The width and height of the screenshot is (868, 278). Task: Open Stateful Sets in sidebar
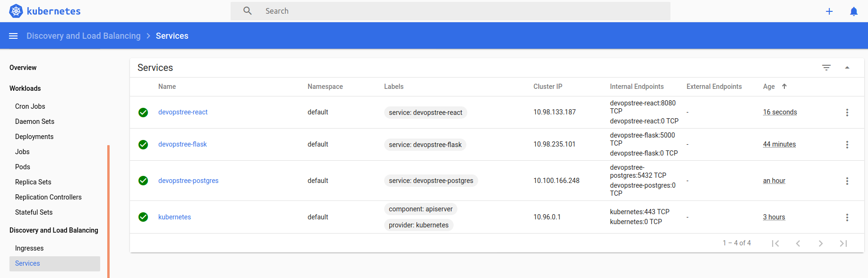(34, 212)
